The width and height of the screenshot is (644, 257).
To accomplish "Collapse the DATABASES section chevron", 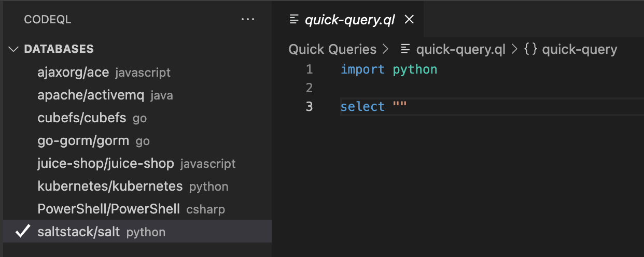I will 13,49.
